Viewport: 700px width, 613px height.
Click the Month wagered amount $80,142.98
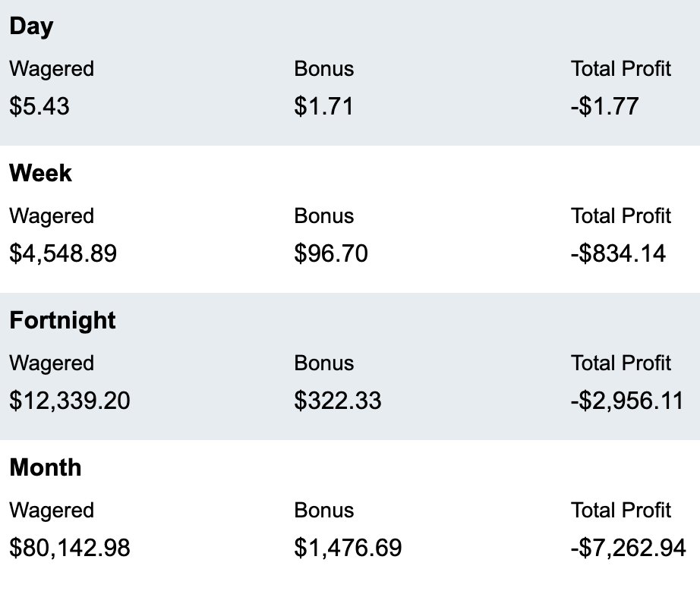point(70,548)
